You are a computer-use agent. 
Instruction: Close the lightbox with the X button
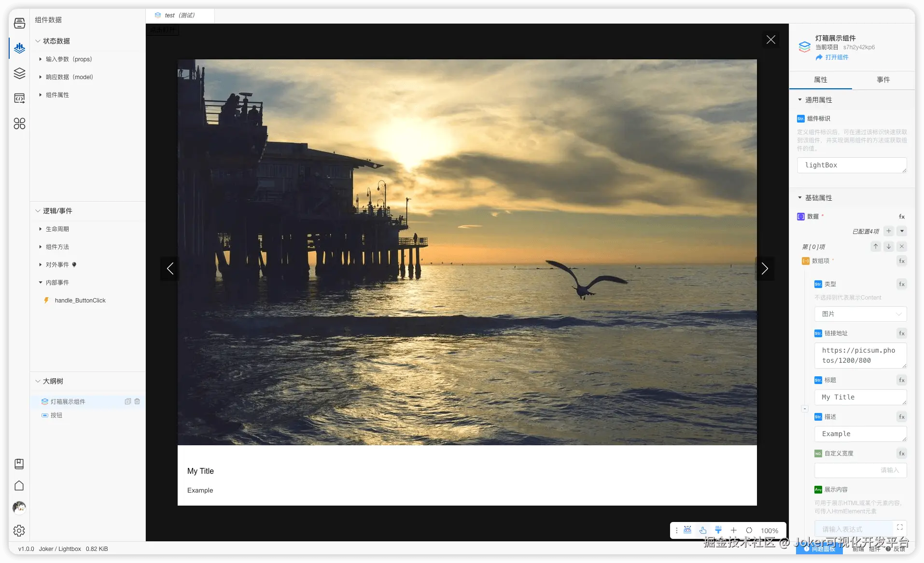(x=771, y=40)
